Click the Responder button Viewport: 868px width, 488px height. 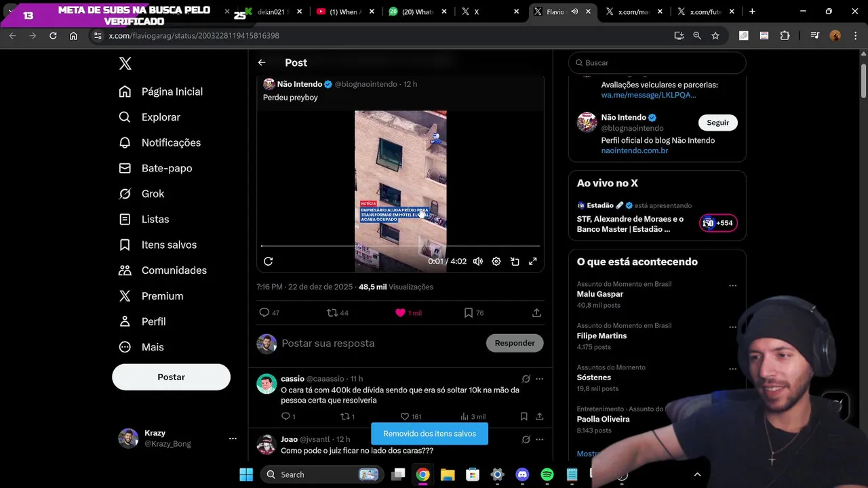pos(515,343)
